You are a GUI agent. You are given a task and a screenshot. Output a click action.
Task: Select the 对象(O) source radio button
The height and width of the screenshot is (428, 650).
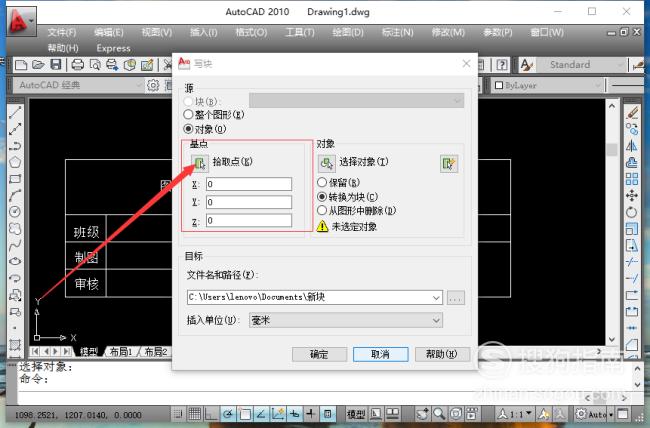pos(188,129)
